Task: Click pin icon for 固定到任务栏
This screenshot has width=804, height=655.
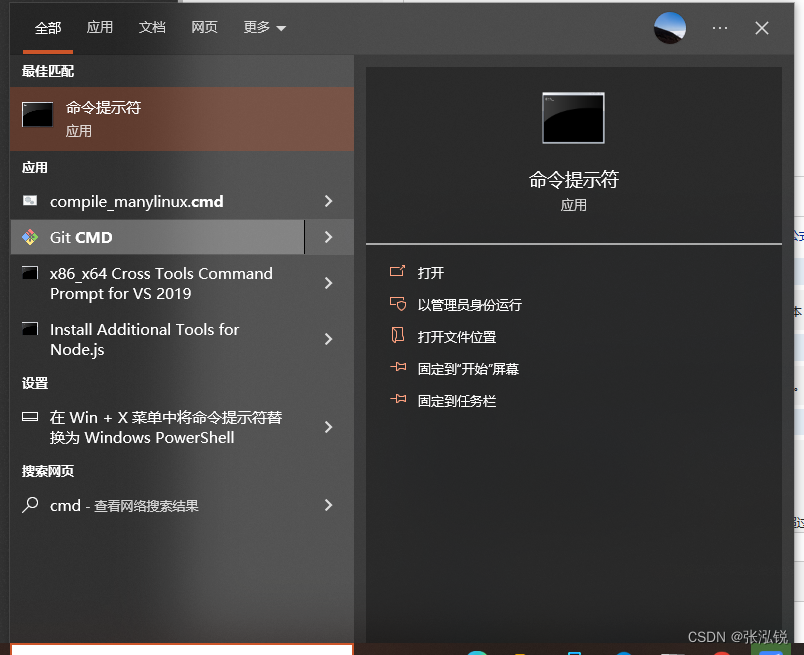Action: click(x=398, y=399)
